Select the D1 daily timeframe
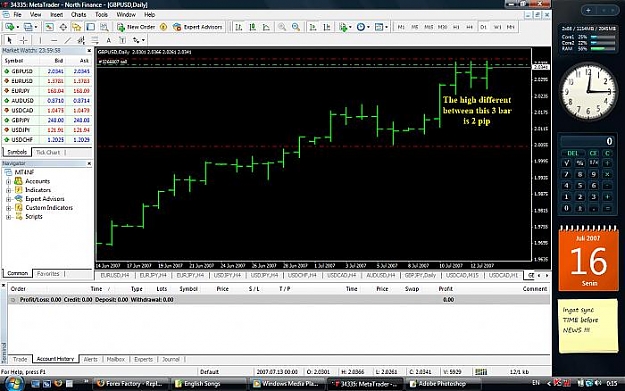The image size is (625, 391). (x=483, y=27)
